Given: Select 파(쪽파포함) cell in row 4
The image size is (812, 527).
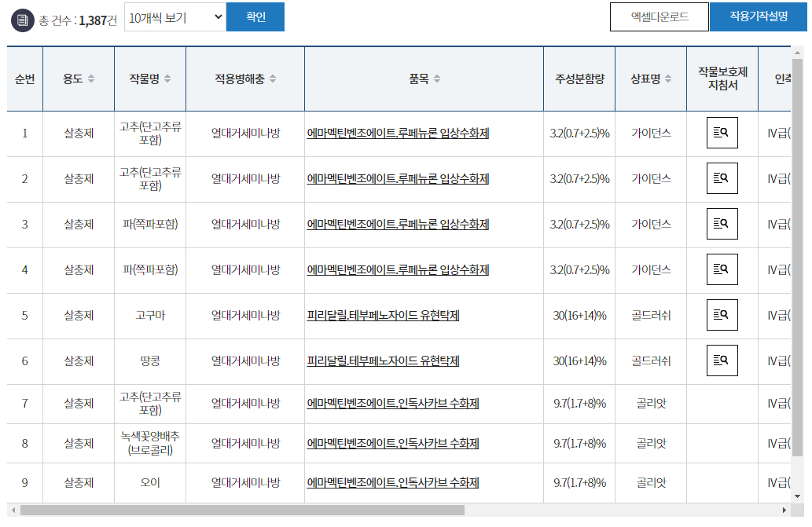Looking at the screenshot, I should [x=150, y=270].
